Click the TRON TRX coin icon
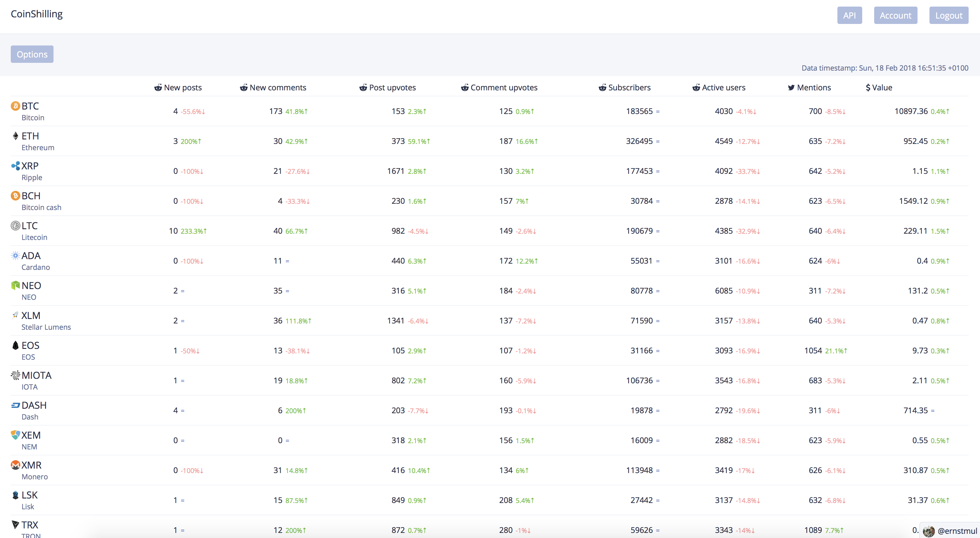This screenshot has height=538, width=980. (15, 525)
